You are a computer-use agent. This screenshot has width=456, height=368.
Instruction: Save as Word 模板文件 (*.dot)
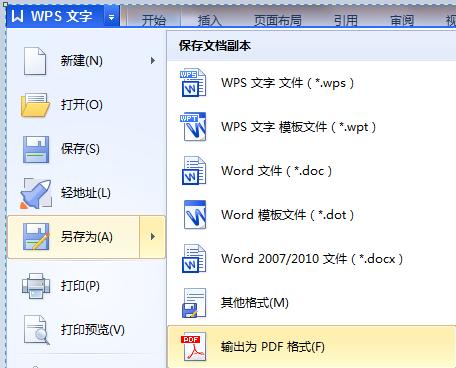tap(312, 215)
